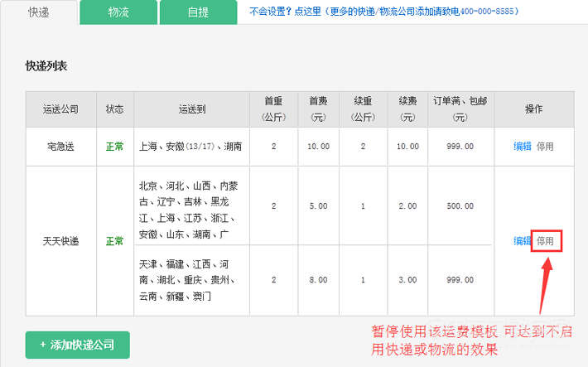Click the 操作 column header
The image size is (588, 367).
[534, 109]
